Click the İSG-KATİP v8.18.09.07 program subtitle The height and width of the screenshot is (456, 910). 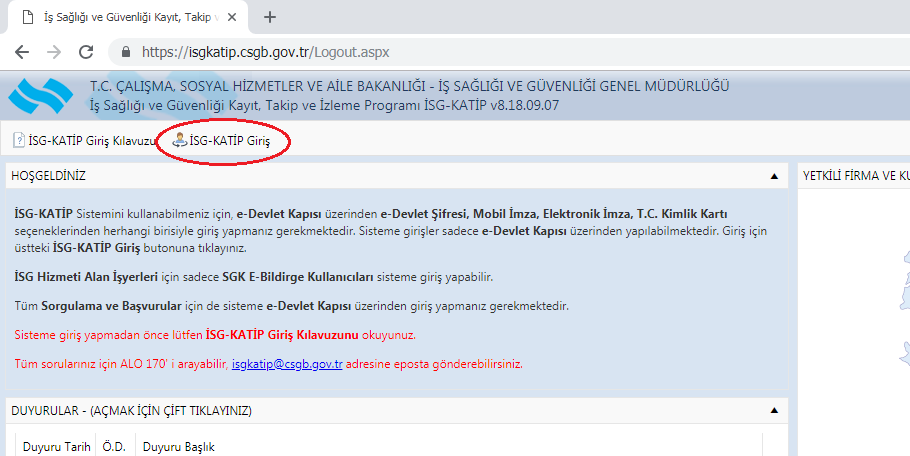pyautogui.click(x=324, y=106)
